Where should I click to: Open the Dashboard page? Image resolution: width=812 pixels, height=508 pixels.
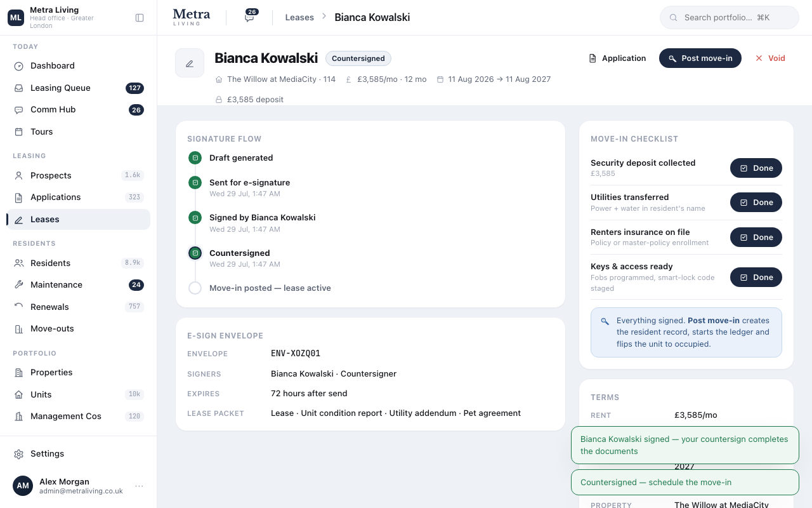click(79, 66)
